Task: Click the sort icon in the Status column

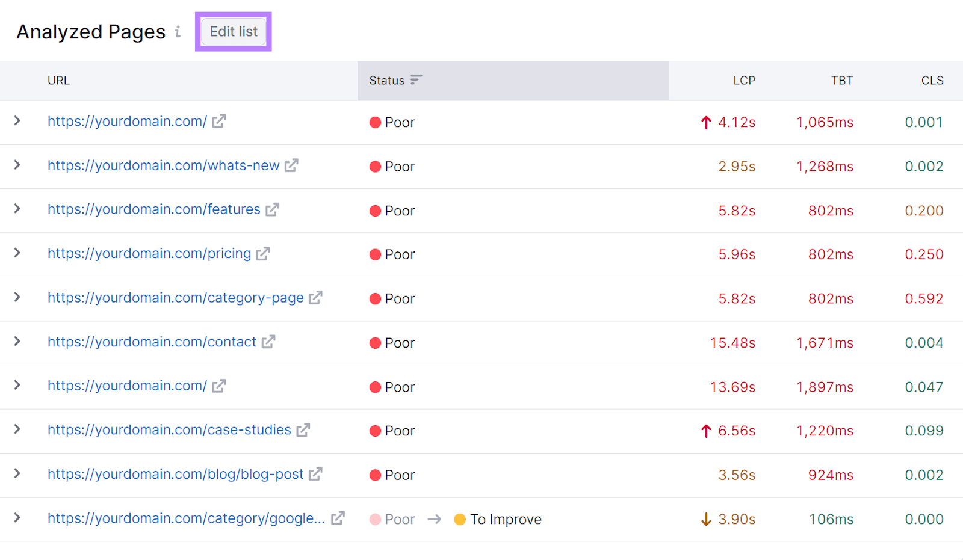Action: click(416, 79)
